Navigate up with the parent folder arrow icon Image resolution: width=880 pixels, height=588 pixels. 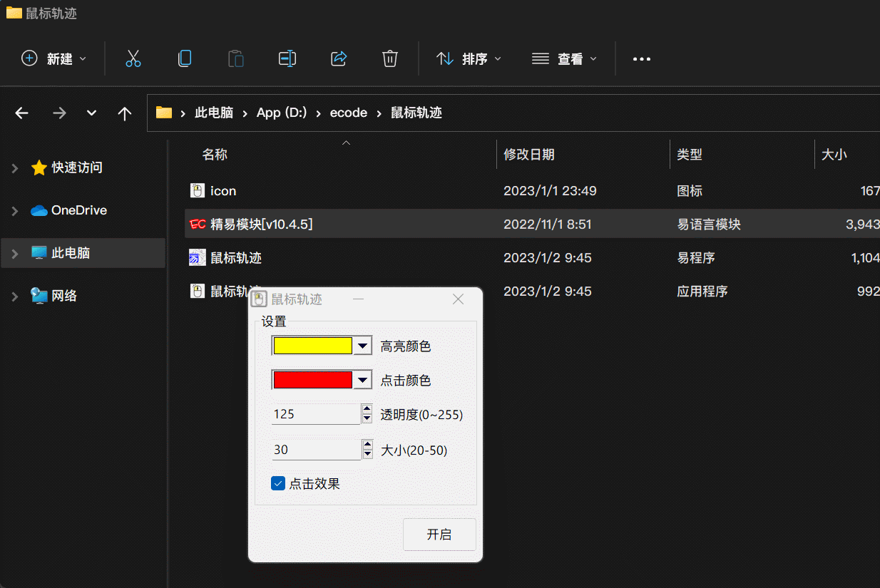pos(125,113)
